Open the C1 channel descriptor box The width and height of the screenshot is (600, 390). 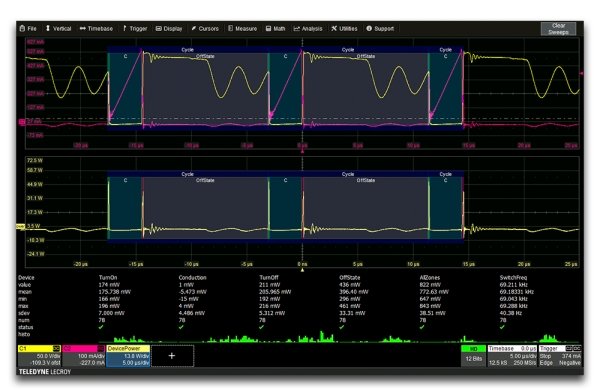(x=39, y=356)
